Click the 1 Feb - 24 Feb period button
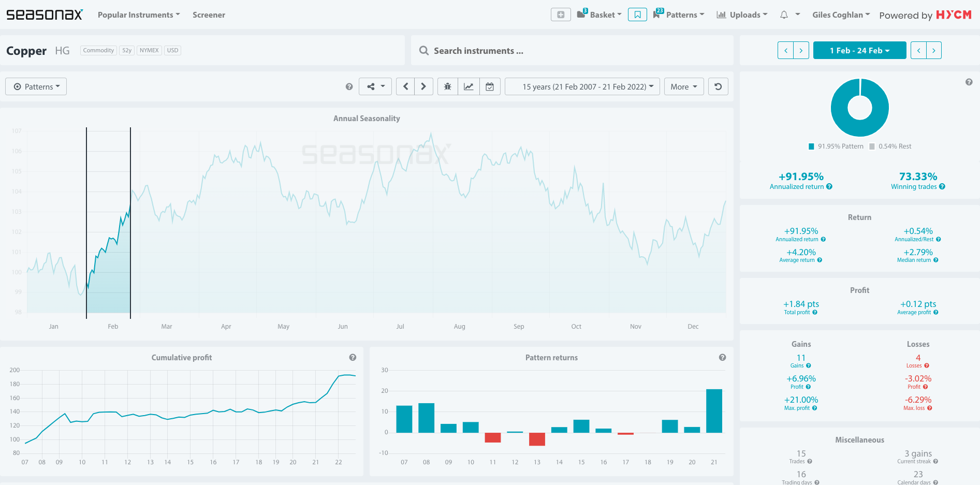The image size is (980, 485). click(860, 50)
